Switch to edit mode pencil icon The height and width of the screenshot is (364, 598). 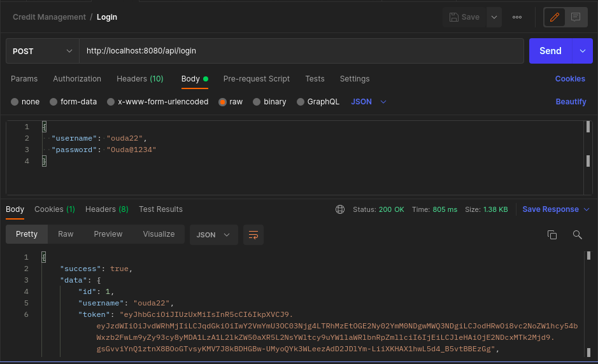[x=554, y=17]
